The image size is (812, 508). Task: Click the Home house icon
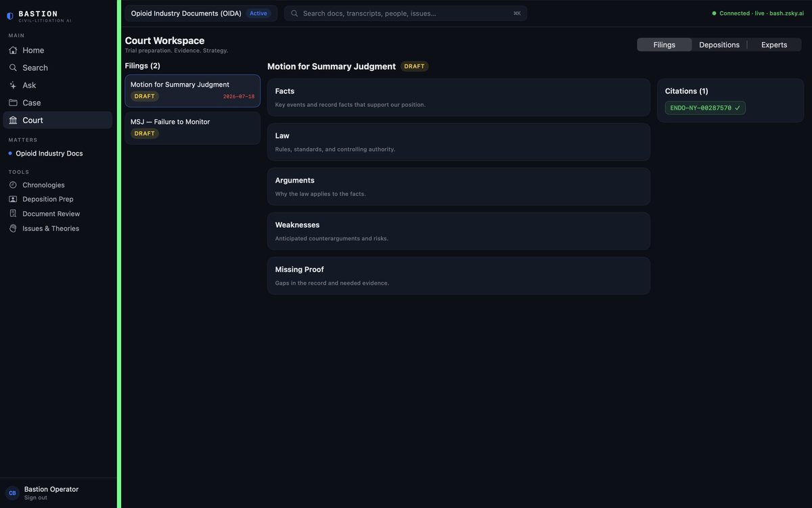coord(13,50)
